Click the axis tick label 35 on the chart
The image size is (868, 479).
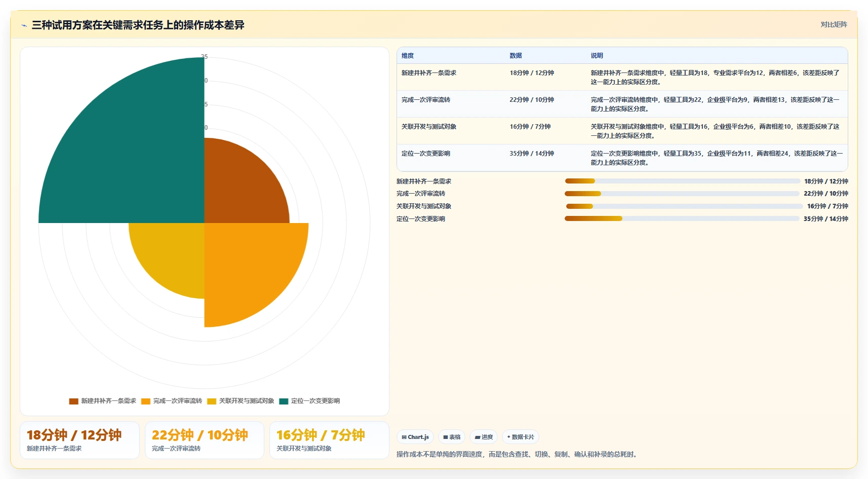coord(205,57)
